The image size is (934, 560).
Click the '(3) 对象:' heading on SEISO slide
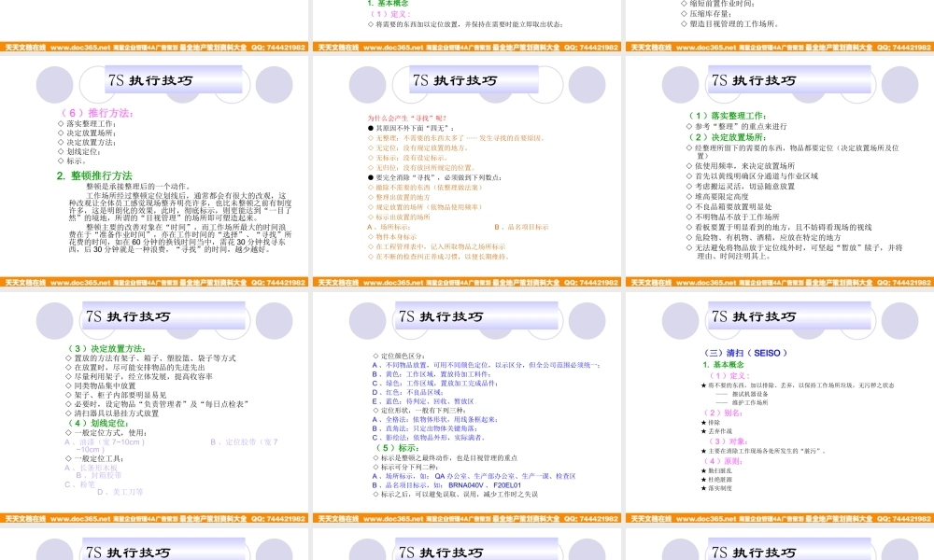(728, 441)
